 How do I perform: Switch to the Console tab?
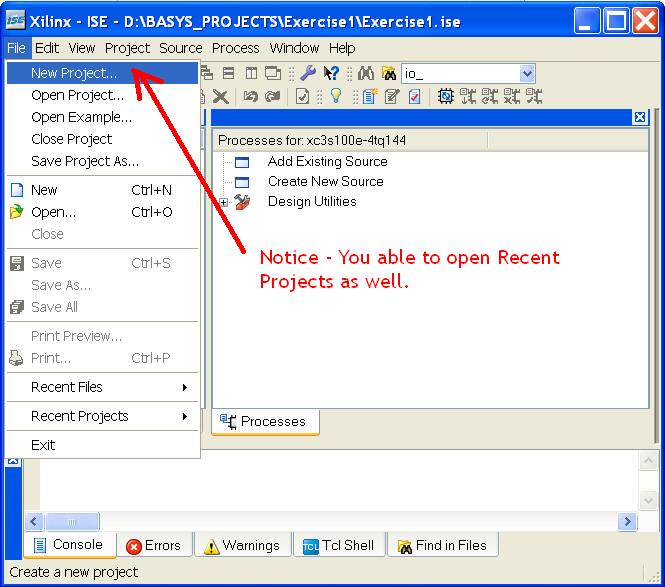coord(70,544)
